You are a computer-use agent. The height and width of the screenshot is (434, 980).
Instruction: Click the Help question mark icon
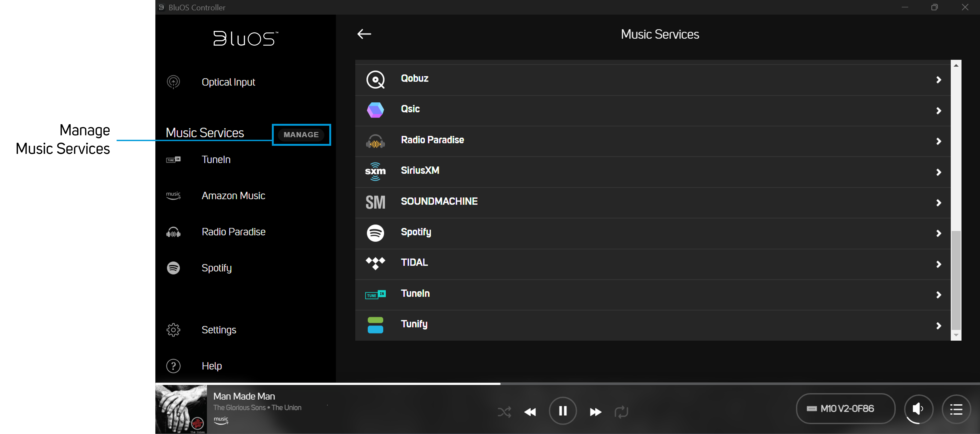(174, 366)
